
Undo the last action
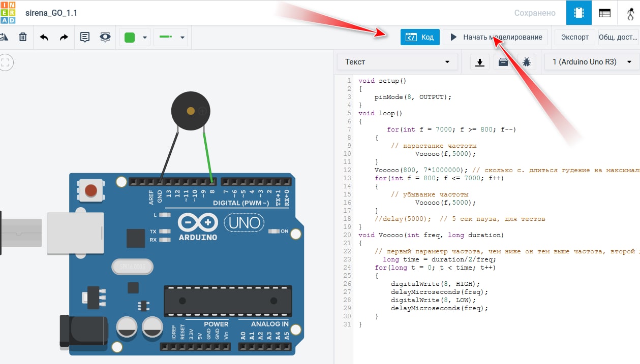pyautogui.click(x=44, y=37)
